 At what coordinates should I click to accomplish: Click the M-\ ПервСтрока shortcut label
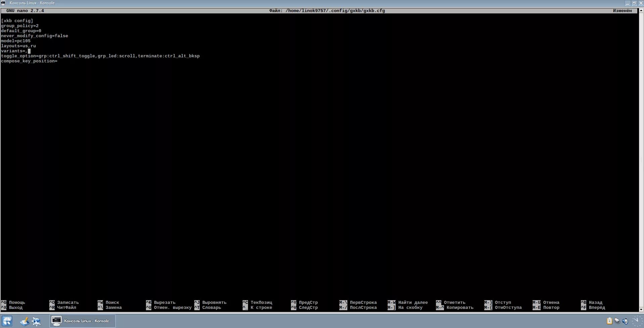[358, 303]
